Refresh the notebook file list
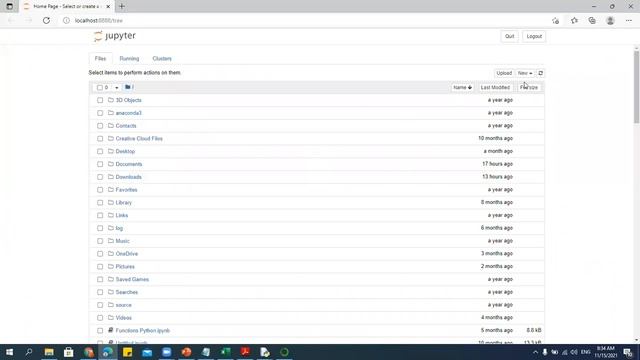The width and height of the screenshot is (640, 360). (x=540, y=73)
